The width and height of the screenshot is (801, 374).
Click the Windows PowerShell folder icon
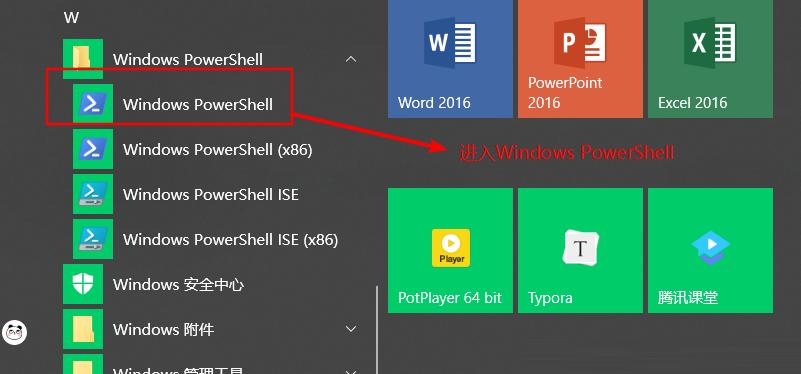tap(83, 59)
